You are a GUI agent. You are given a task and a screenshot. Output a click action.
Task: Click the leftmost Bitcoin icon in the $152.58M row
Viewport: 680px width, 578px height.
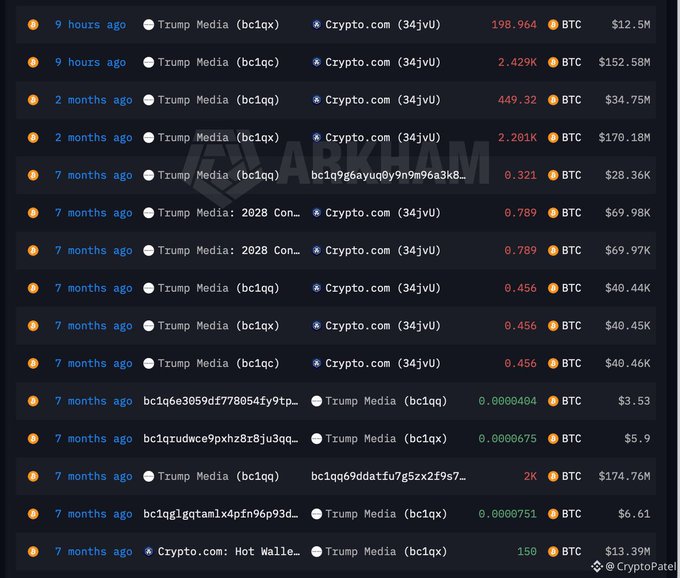[33, 62]
